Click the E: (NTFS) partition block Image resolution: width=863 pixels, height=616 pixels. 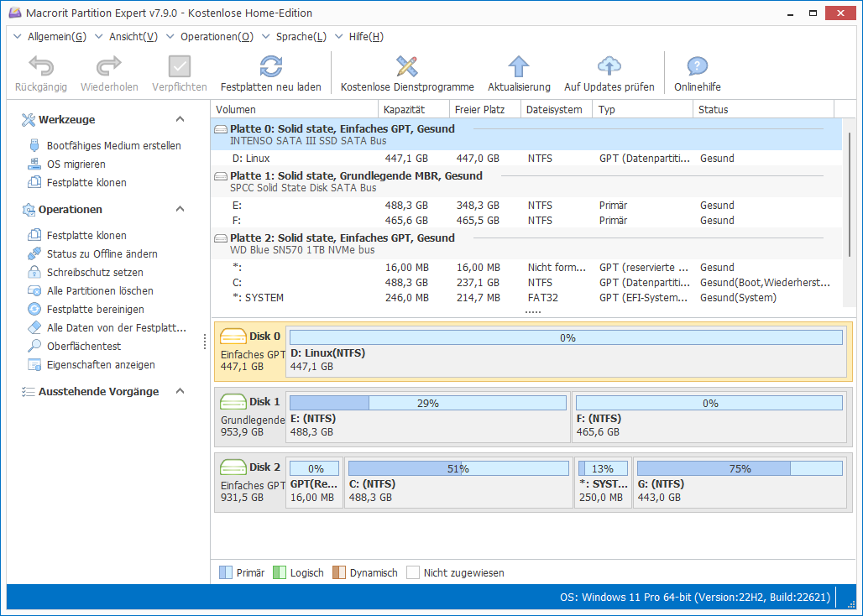coord(428,417)
